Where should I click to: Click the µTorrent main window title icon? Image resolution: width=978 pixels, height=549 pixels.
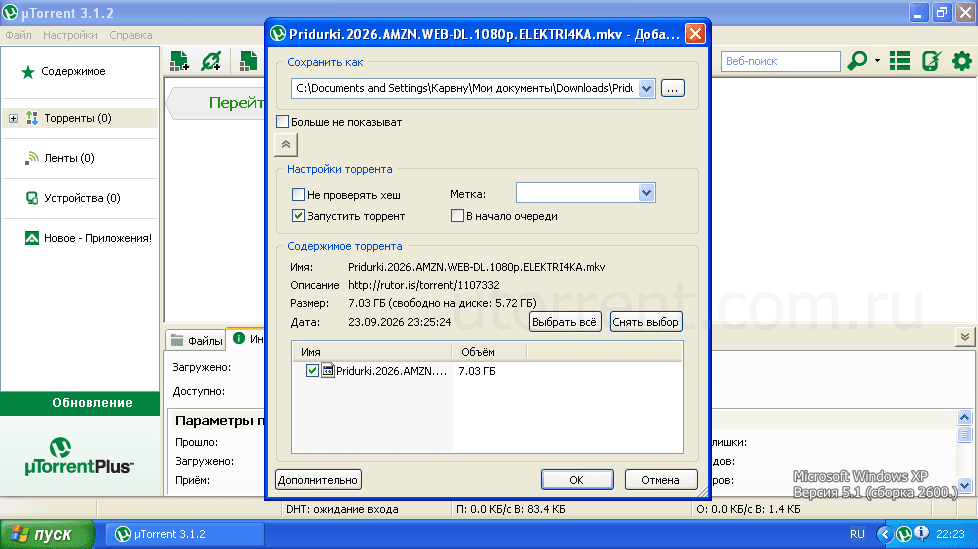(10, 12)
